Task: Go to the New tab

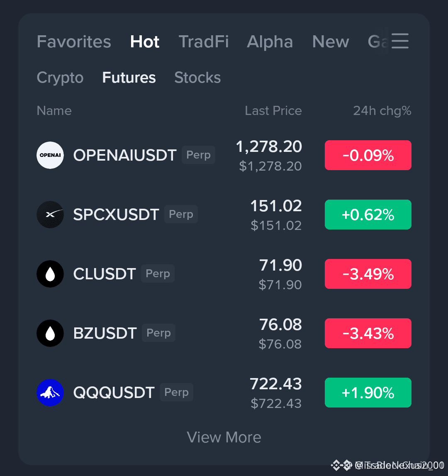Action: point(331,41)
